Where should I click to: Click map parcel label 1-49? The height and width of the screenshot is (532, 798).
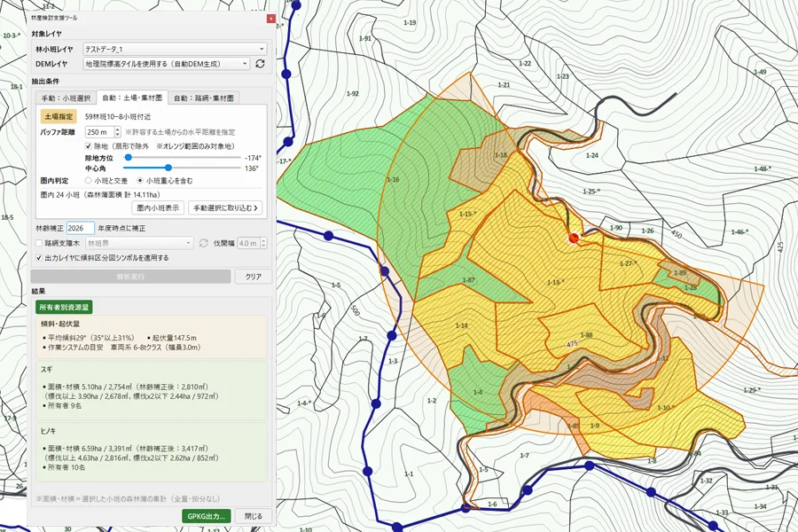tap(760, 72)
